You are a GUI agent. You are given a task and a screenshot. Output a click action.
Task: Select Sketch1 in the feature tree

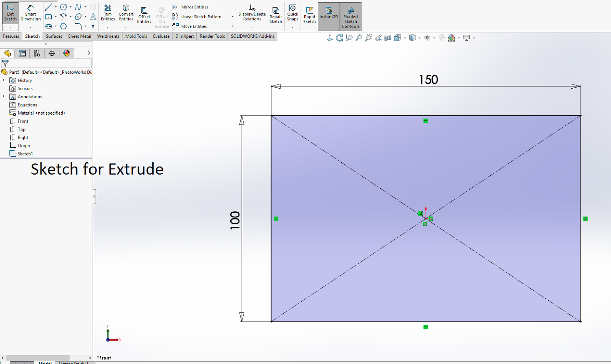point(26,153)
